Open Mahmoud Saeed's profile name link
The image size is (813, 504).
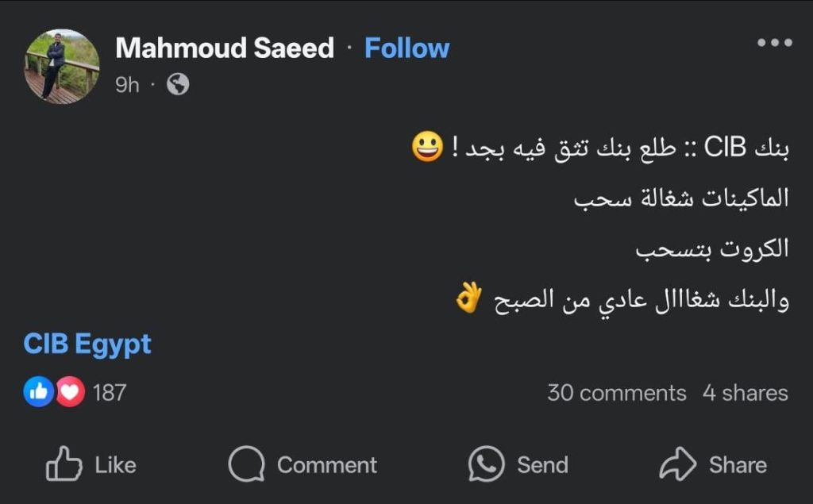pyautogui.click(x=225, y=48)
